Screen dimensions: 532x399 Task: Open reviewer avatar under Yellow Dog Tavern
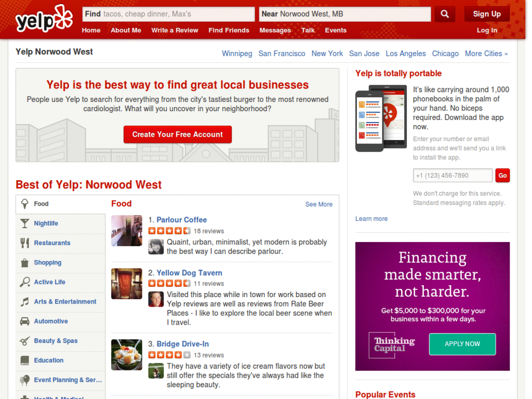point(156,299)
